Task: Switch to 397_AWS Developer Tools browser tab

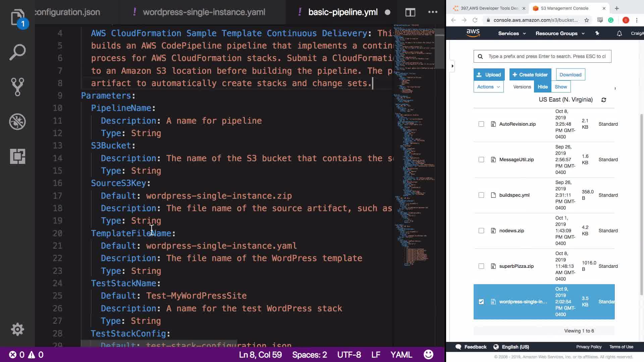Action: tap(489, 8)
